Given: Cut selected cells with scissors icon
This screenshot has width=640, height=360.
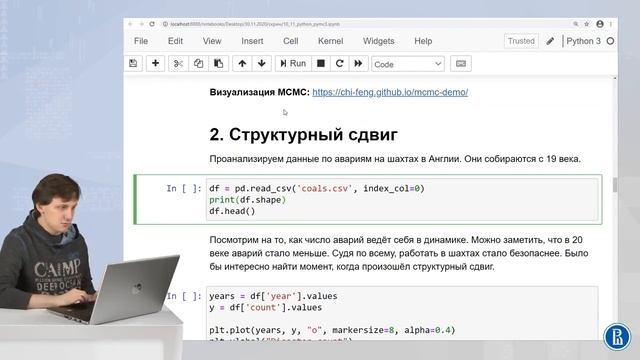Looking at the screenshot, I should [178, 63].
